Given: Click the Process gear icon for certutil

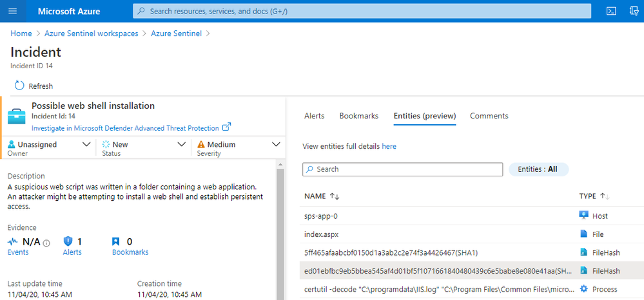Looking at the screenshot, I should [583, 289].
